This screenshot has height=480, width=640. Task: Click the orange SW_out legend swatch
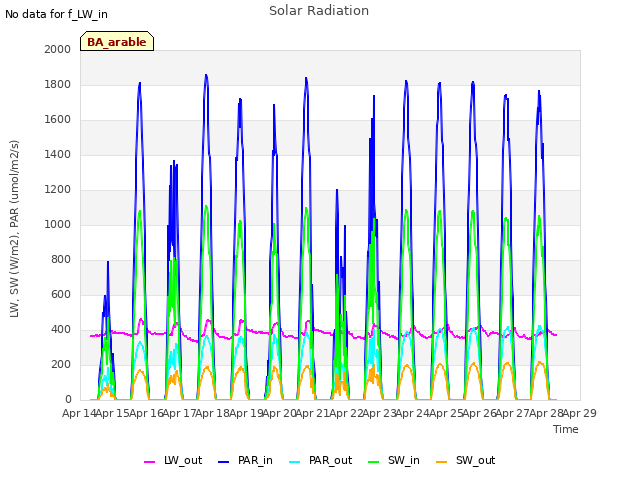pyautogui.click(x=441, y=462)
